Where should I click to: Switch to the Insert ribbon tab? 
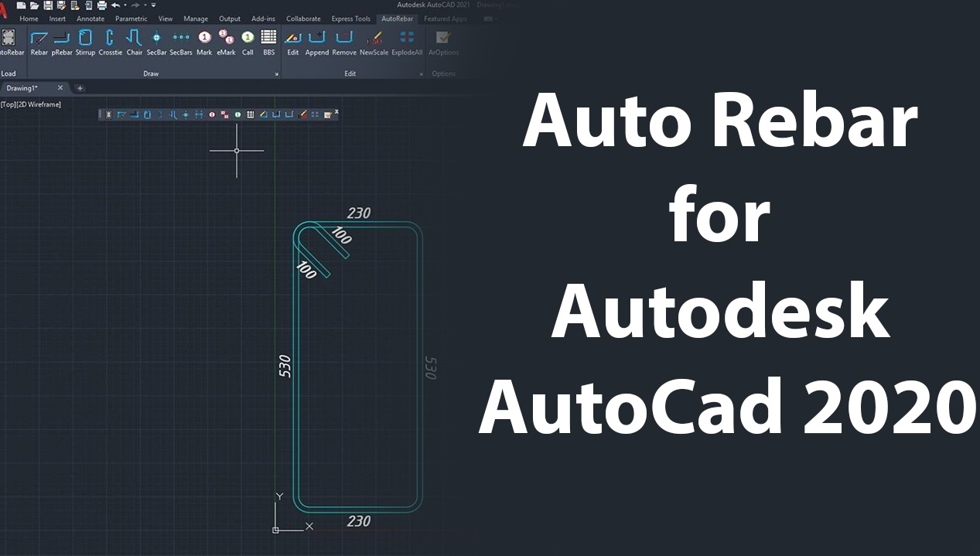57,19
